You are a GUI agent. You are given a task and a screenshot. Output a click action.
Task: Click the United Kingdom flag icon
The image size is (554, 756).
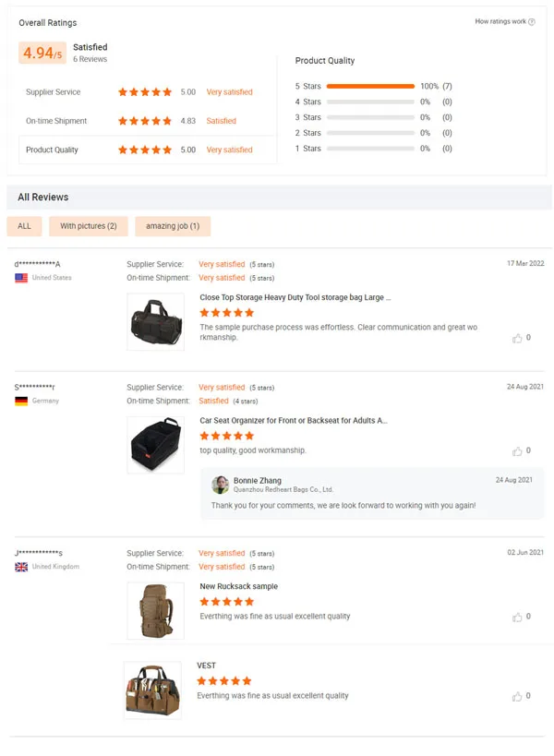point(21,567)
